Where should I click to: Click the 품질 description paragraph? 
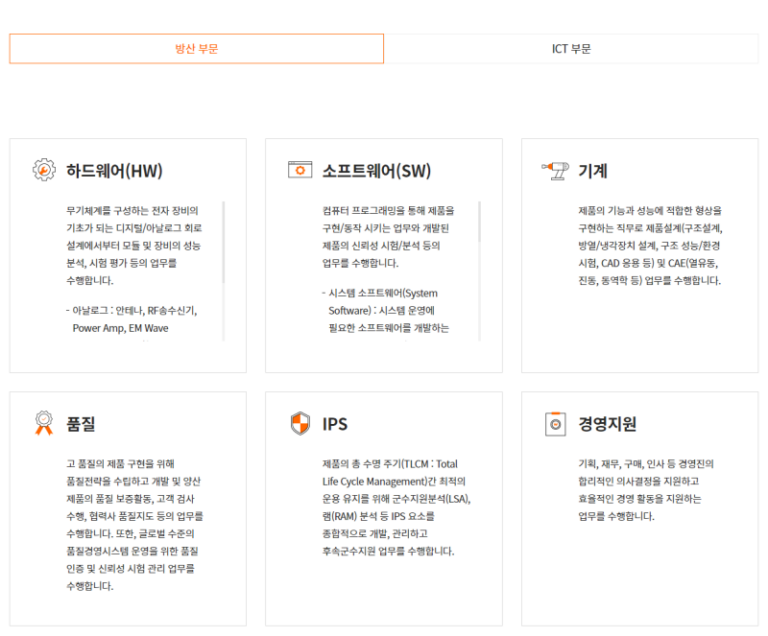click(135, 524)
